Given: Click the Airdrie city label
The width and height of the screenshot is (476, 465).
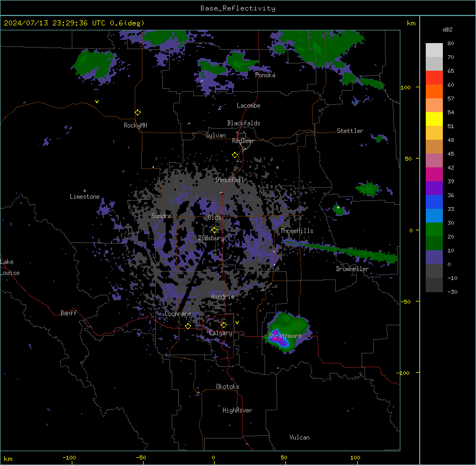Looking at the screenshot, I should [223, 297].
